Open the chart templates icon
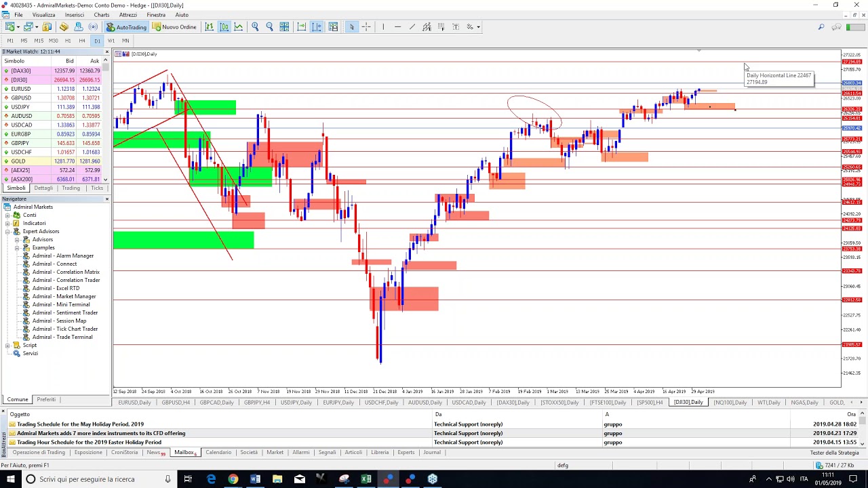This screenshot has height=488, width=868. coord(333,27)
